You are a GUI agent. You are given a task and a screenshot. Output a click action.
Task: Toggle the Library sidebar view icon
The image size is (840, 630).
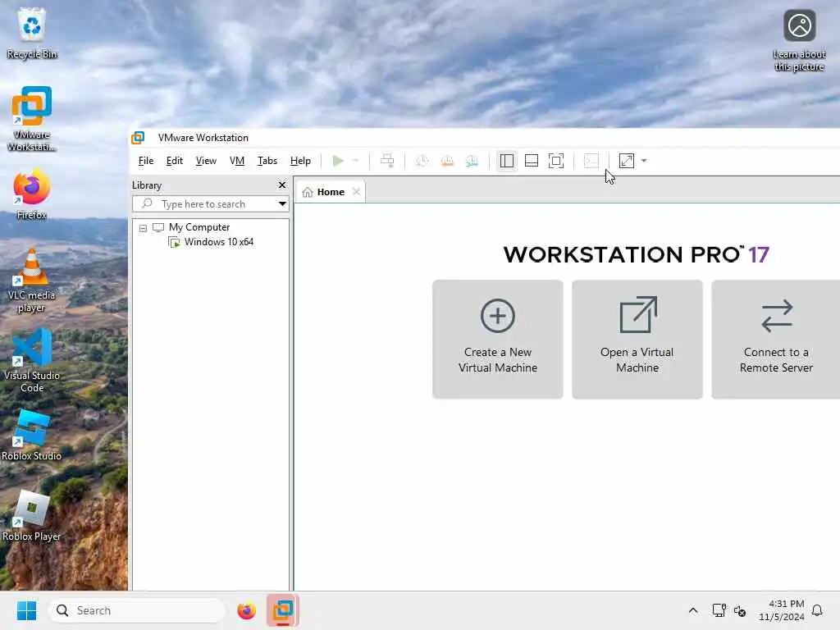point(507,161)
